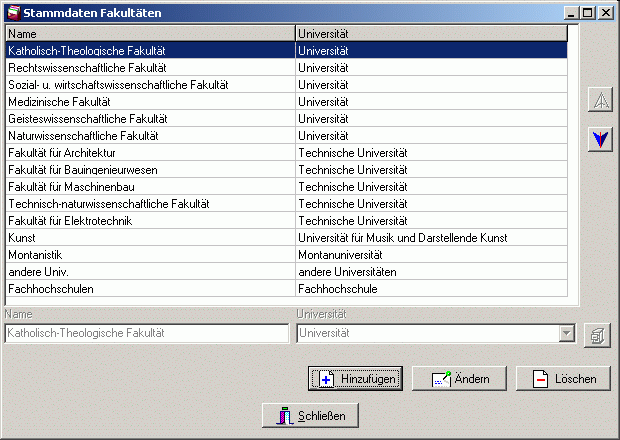Click the Löschen button
Screen dimensions: 620x440
pos(563,378)
